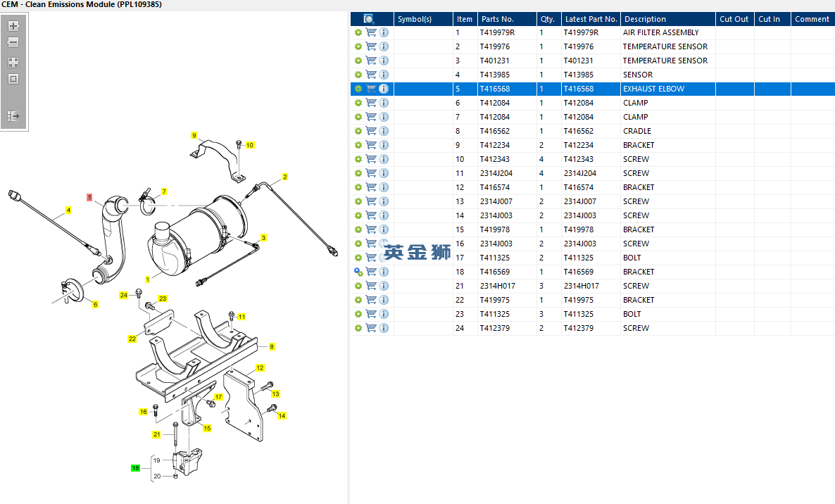The image size is (835, 504).
Task: Add AIR FILTER ASSEMBLY to cart
Action: coord(371,32)
